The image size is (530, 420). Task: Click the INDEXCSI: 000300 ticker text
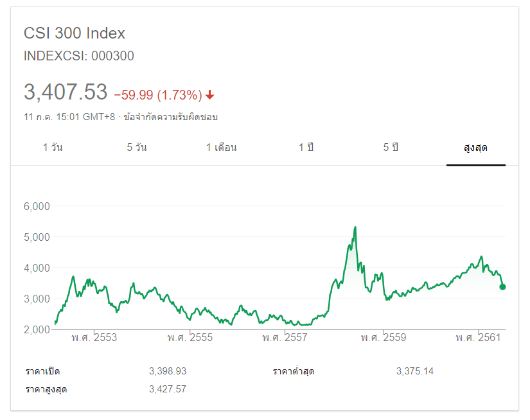pos(79,56)
